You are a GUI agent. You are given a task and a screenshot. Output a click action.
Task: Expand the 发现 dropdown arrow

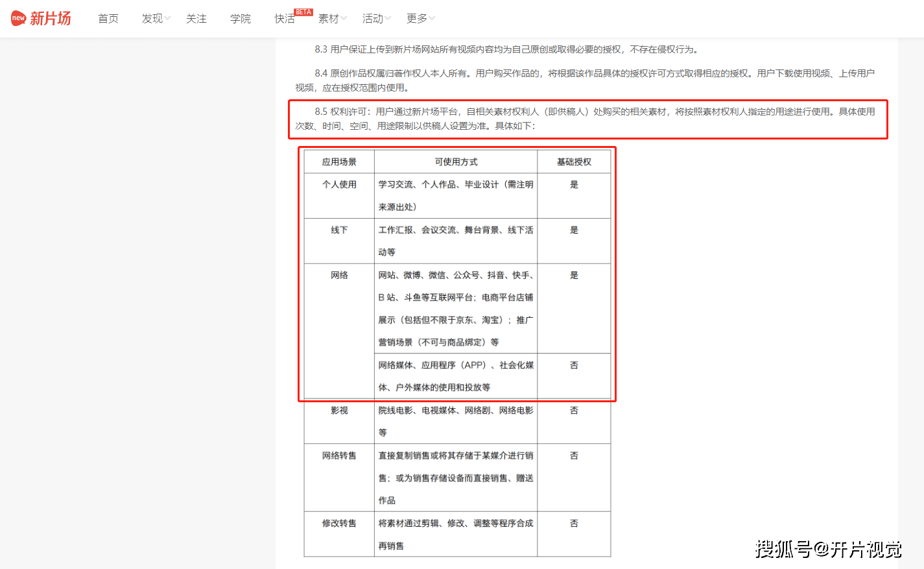coord(167,19)
